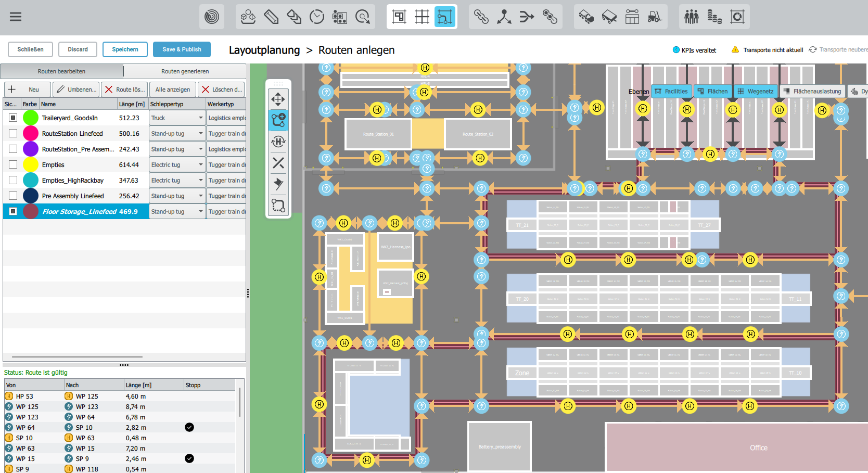This screenshot has height=473, width=868.
Task: Click the refresh stops H tool
Action: coord(278,142)
